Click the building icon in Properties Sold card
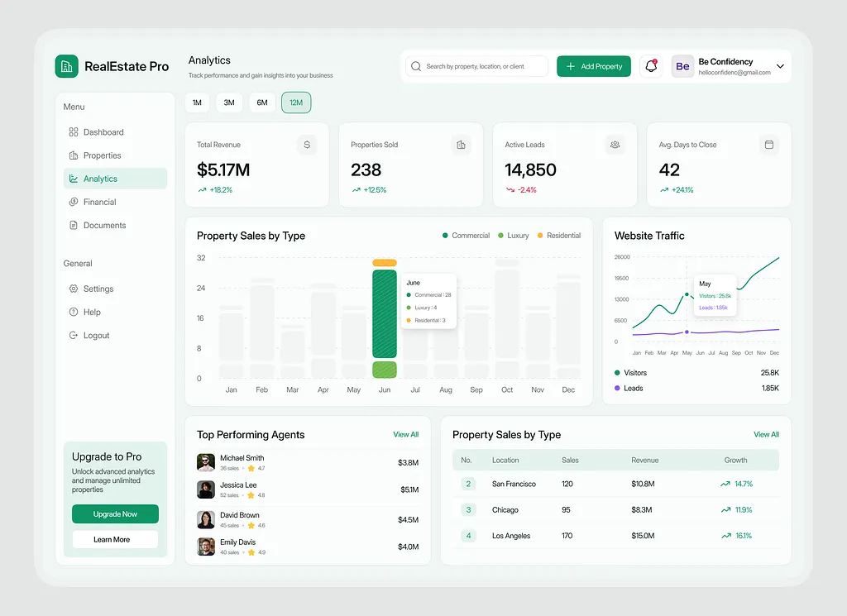Screen dimensions: 847x616 461,145
